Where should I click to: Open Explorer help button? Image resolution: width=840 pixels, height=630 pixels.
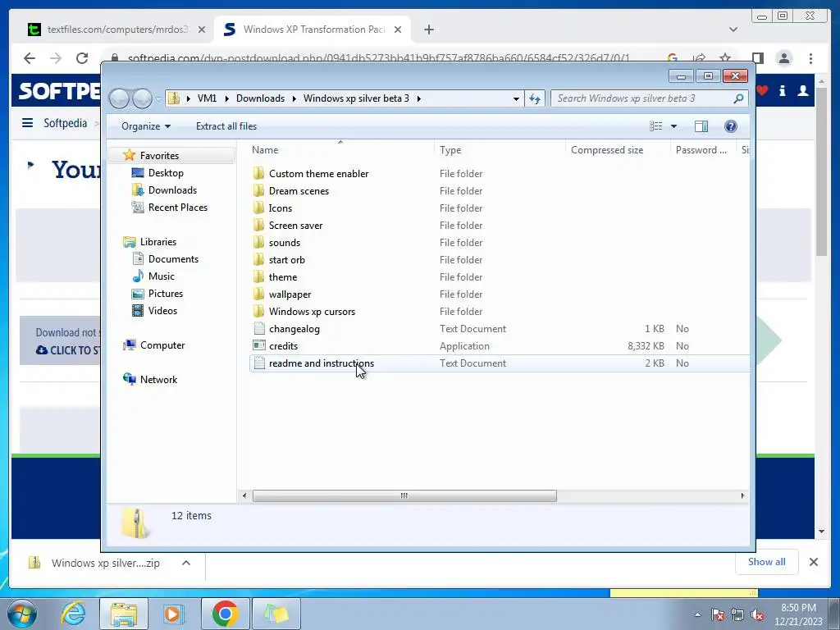point(730,126)
